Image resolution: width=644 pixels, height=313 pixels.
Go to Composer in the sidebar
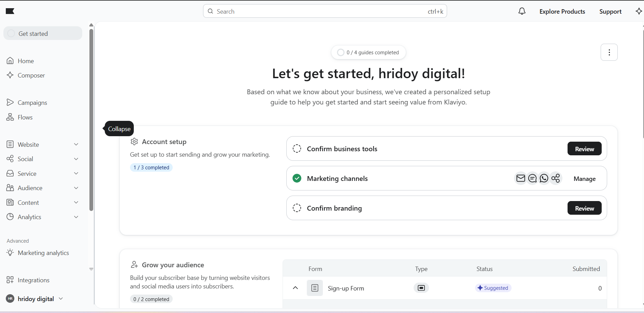click(26, 75)
